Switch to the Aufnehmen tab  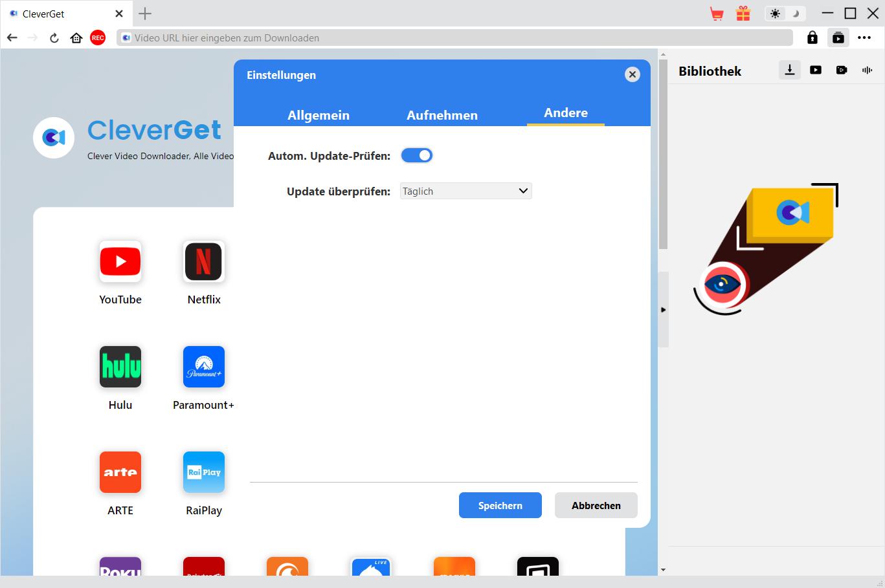(442, 115)
